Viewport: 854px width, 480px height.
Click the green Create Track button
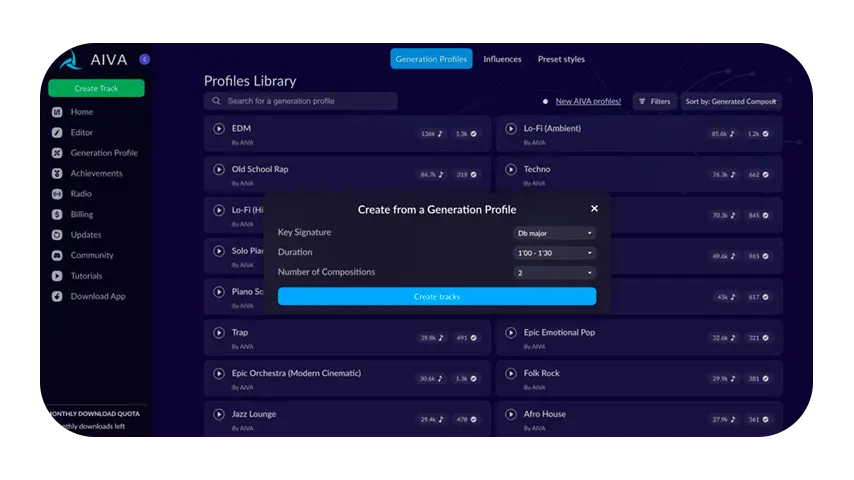96,88
